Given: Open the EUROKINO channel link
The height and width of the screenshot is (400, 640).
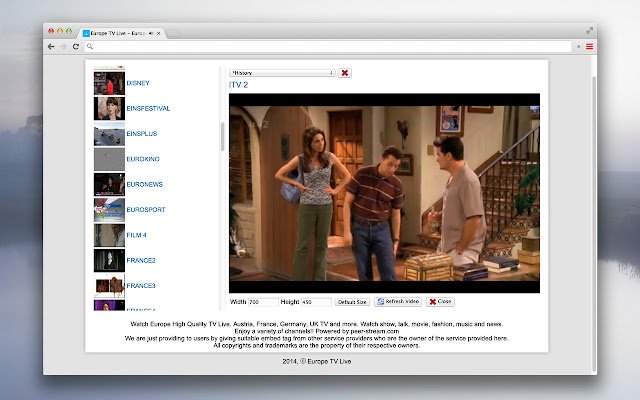Looking at the screenshot, I should point(143,159).
